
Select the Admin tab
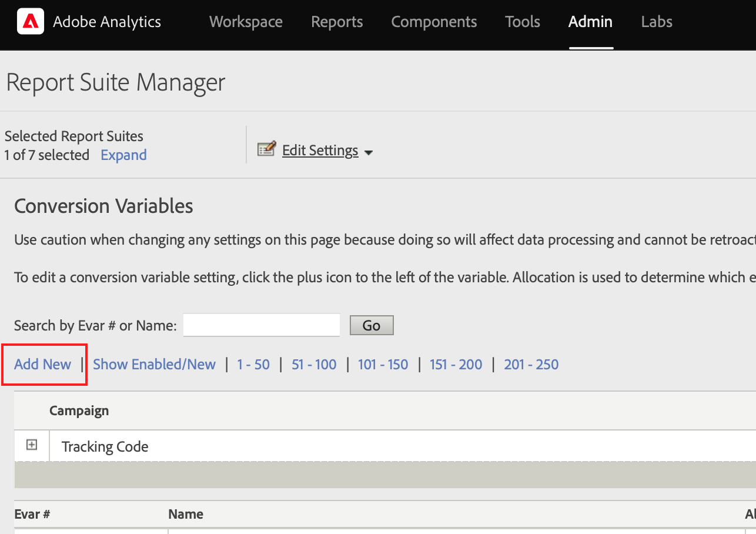tap(590, 22)
